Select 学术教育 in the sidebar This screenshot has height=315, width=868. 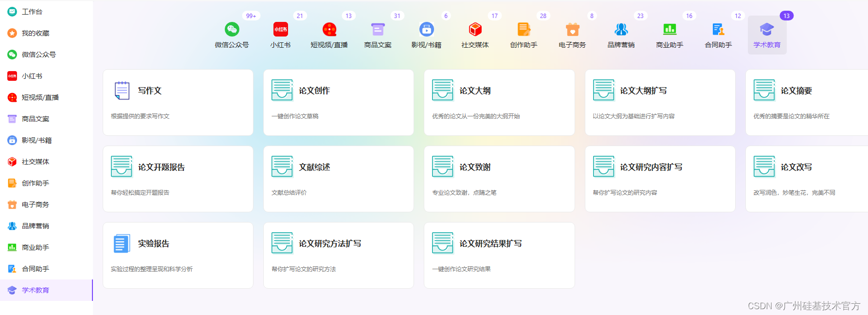(x=46, y=290)
